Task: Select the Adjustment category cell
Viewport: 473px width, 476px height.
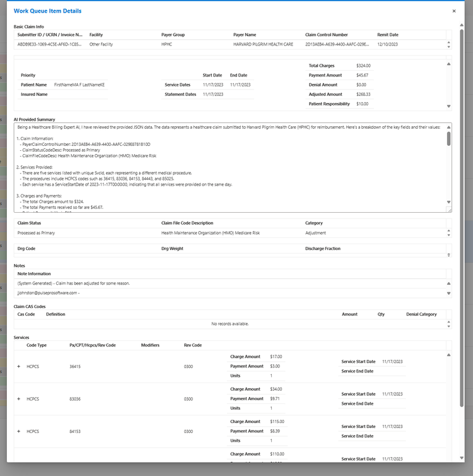Action: click(x=315, y=233)
